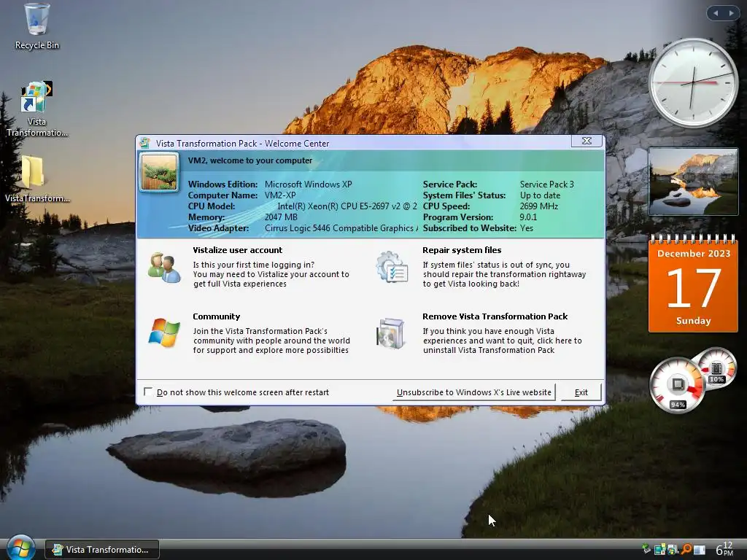Click the 'VM2, welcome to your computer' heading
The width and height of the screenshot is (747, 560).
[250, 160]
